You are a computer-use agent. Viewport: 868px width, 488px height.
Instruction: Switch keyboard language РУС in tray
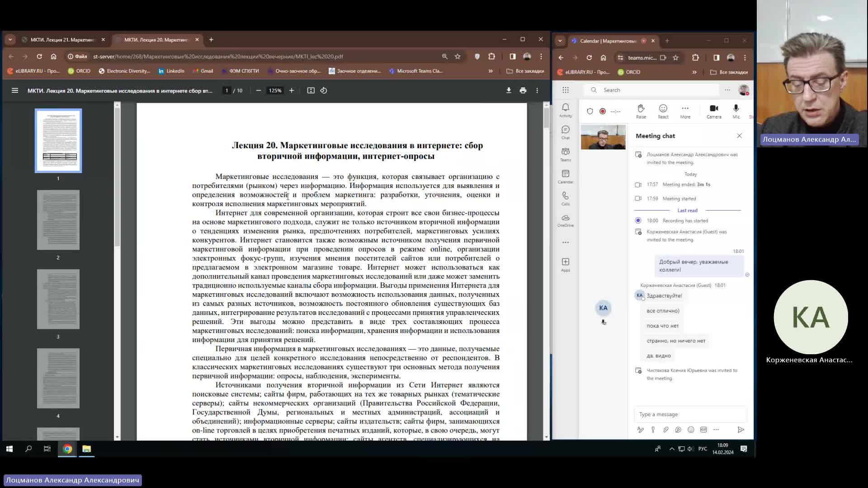click(x=703, y=449)
